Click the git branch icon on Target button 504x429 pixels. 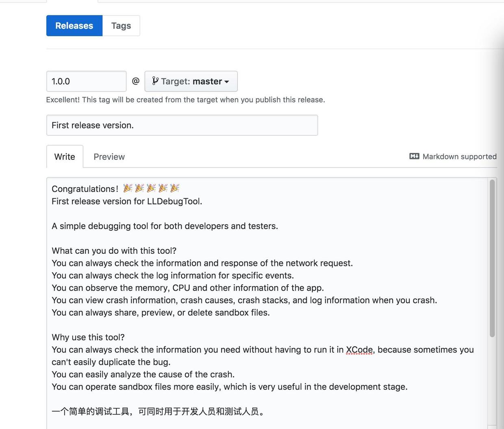pos(155,81)
